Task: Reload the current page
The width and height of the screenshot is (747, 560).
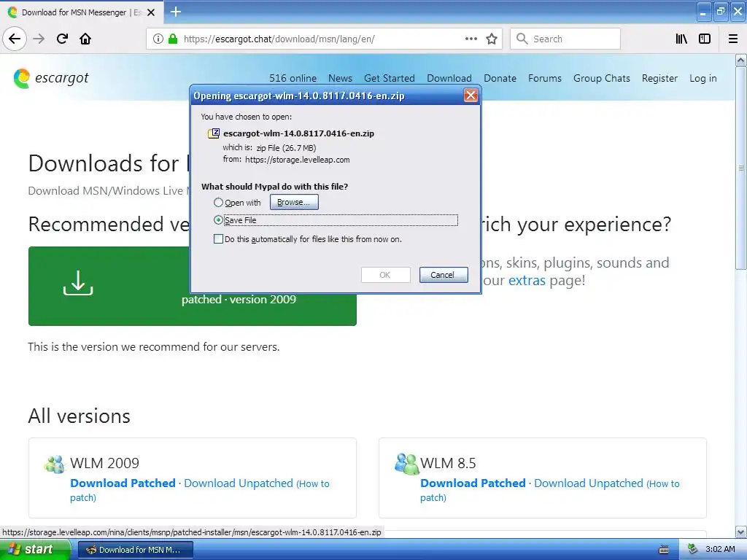Action: click(x=62, y=39)
